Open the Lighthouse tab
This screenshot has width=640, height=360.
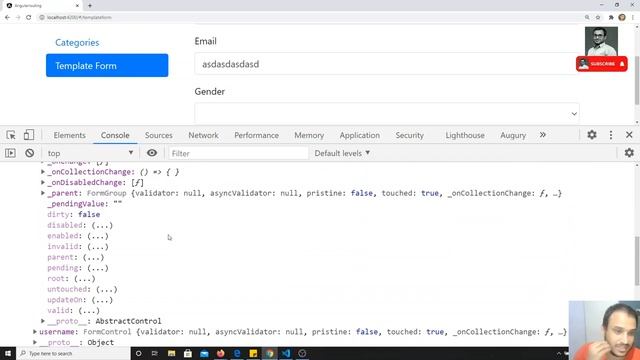pyautogui.click(x=465, y=135)
